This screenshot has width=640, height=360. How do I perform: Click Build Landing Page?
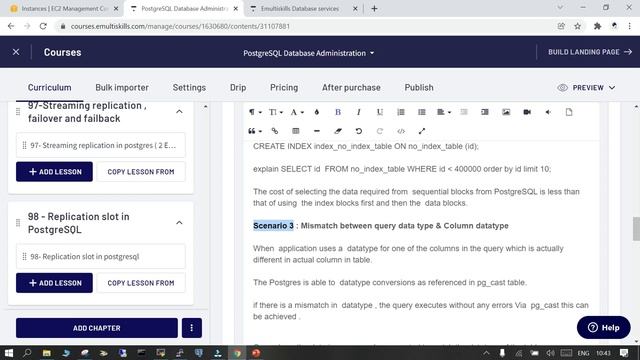click(x=590, y=52)
